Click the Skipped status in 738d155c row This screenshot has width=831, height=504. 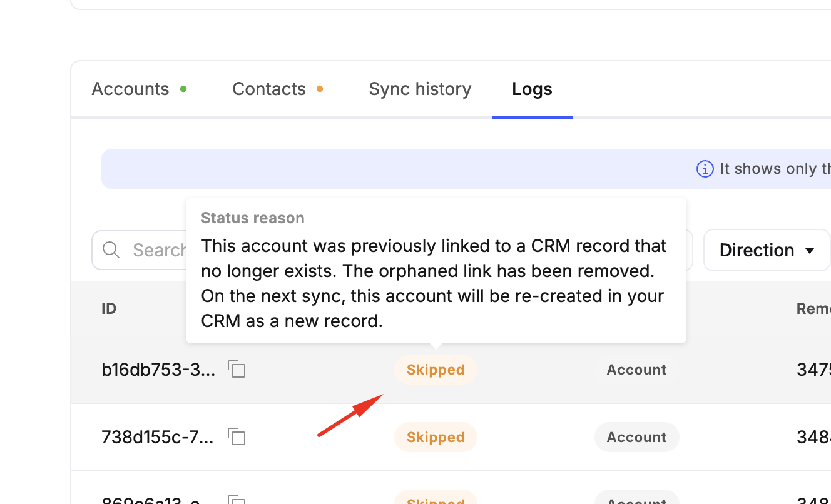point(436,437)
